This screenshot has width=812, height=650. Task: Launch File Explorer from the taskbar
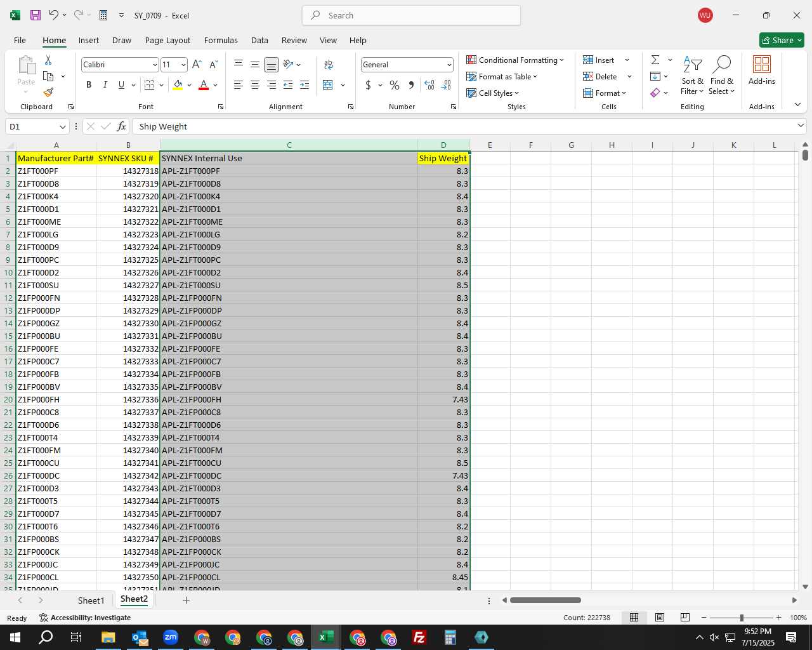coord(108,637)
